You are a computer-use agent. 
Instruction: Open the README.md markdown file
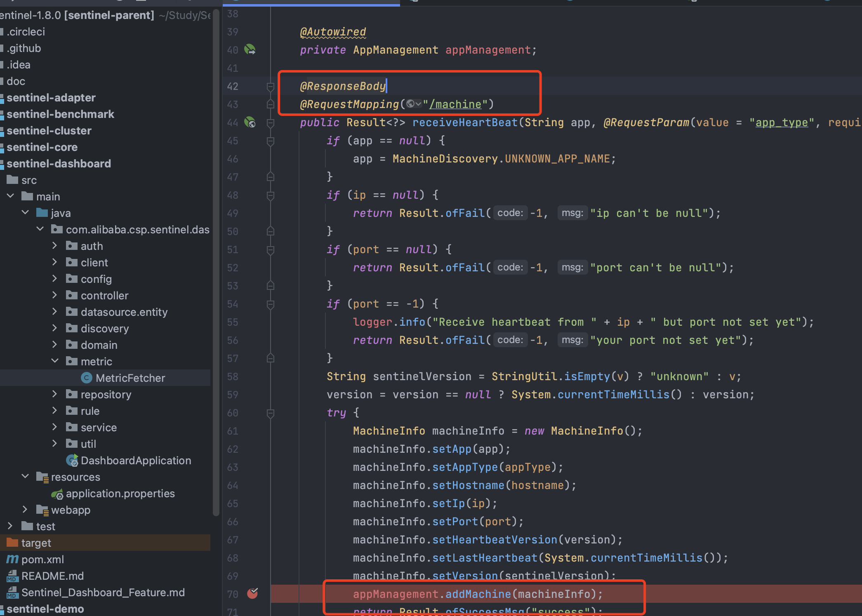[x=52, y=576]
